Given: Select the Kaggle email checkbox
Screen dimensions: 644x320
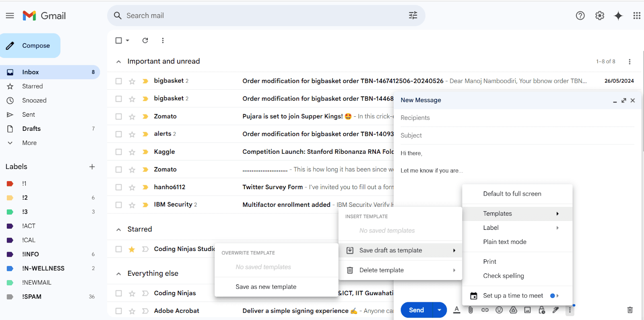Looking at the screenshot, I should coord(118,152).
